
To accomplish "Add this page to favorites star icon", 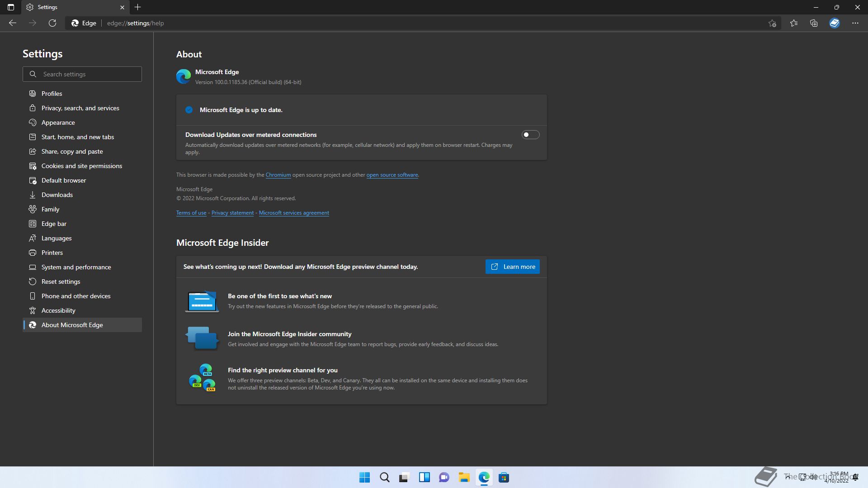I will (x=772, y=23).
